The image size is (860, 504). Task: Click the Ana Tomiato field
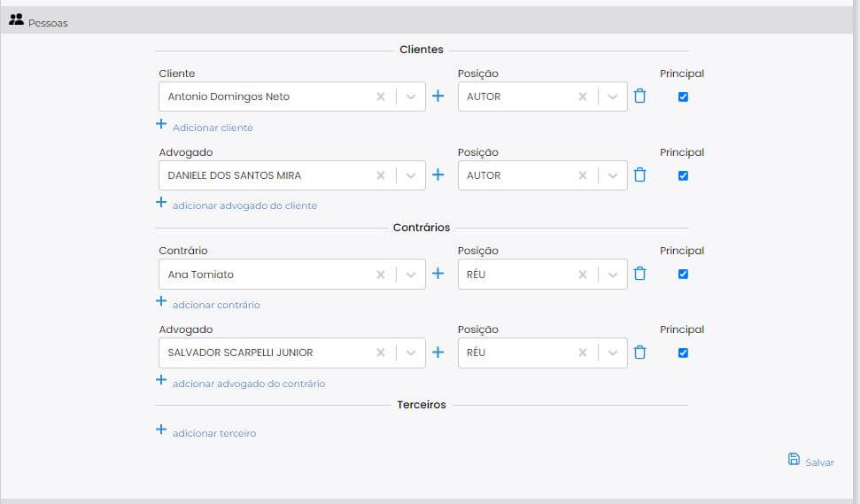point(292,275)
